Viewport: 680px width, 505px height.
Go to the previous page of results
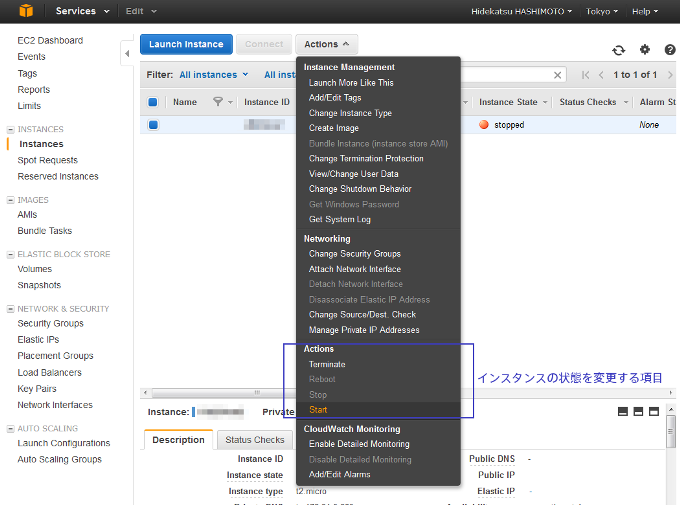click(601, 75)
